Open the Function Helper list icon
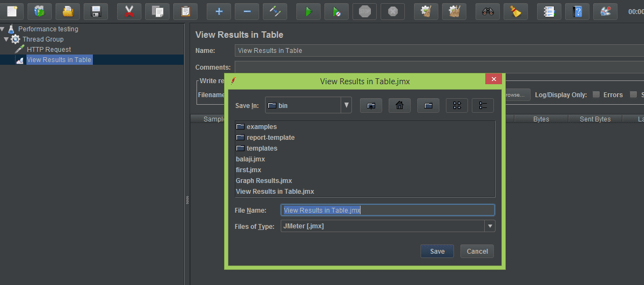 click(549, 11)
